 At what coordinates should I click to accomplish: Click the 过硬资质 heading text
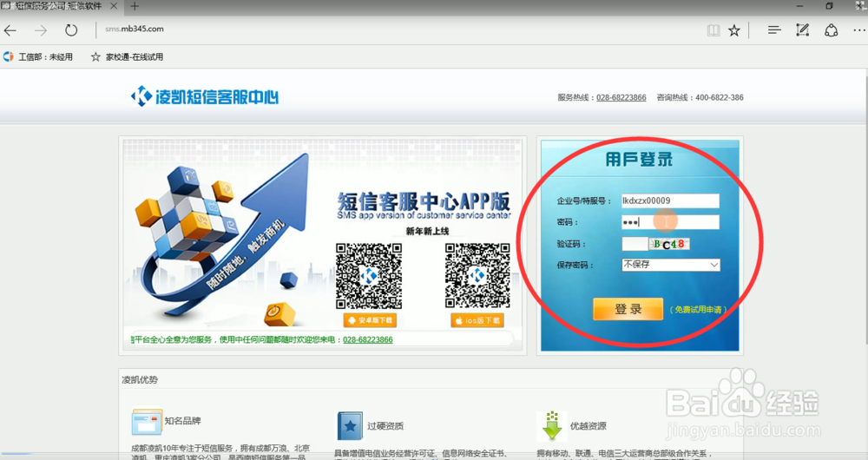tap(385, 425)
